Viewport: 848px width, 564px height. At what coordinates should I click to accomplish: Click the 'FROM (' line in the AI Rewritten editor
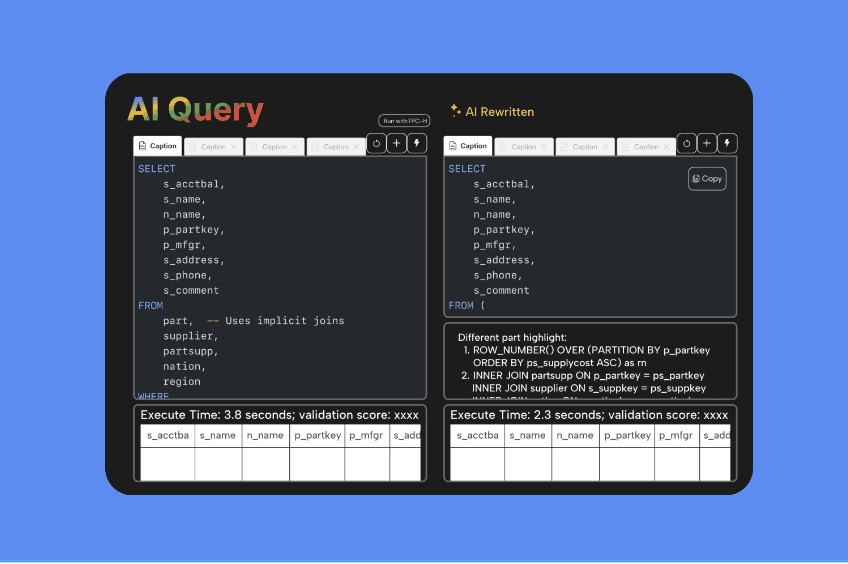click(x=467, y=306)
